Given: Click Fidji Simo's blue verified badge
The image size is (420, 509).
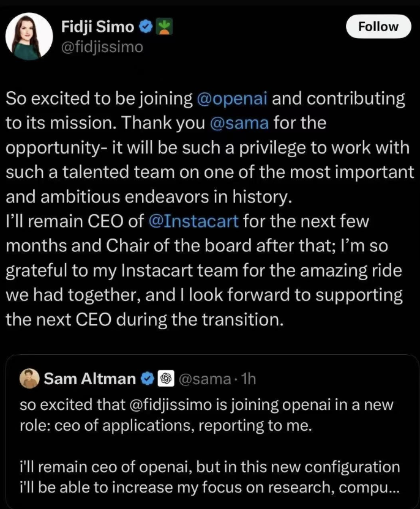Looking at the screenshot, I should tap(145, 26).
